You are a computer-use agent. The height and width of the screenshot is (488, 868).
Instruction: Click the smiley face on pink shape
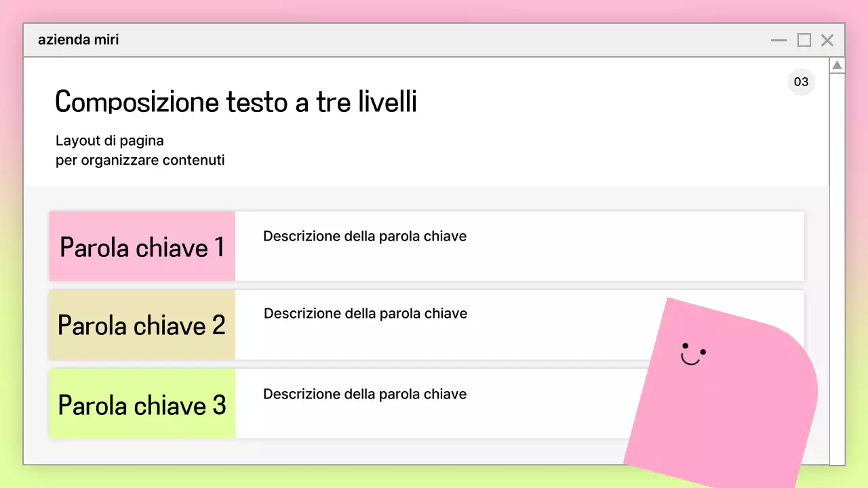coord(692,354)
